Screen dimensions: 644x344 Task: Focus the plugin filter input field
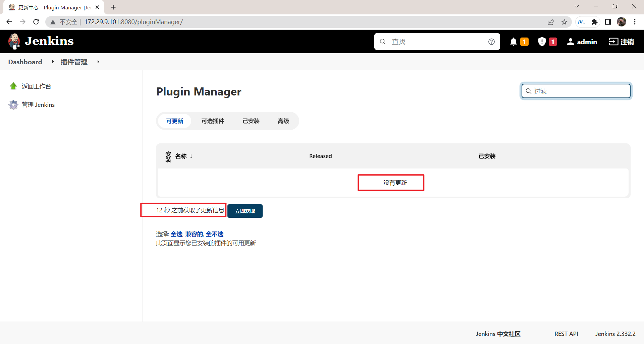[576, 91]
